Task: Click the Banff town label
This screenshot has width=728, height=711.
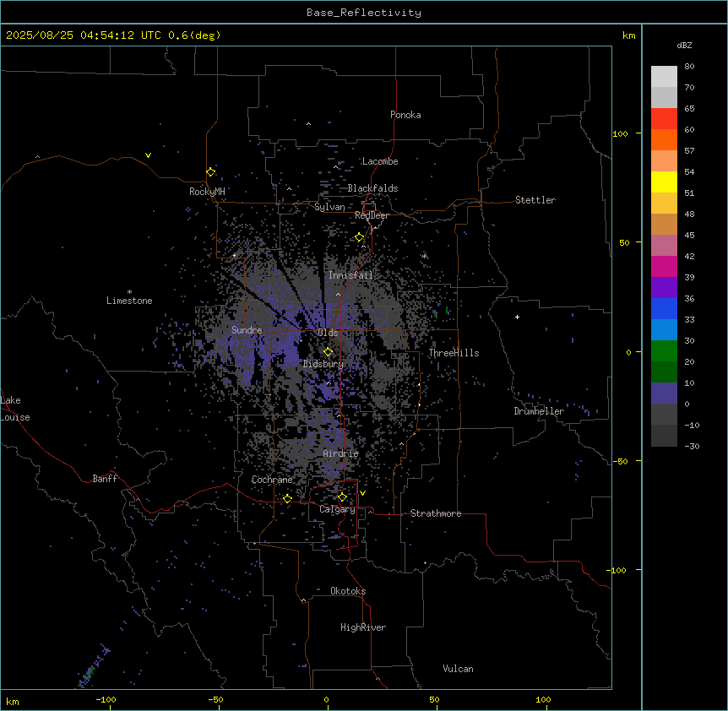Action: point(105,479)
